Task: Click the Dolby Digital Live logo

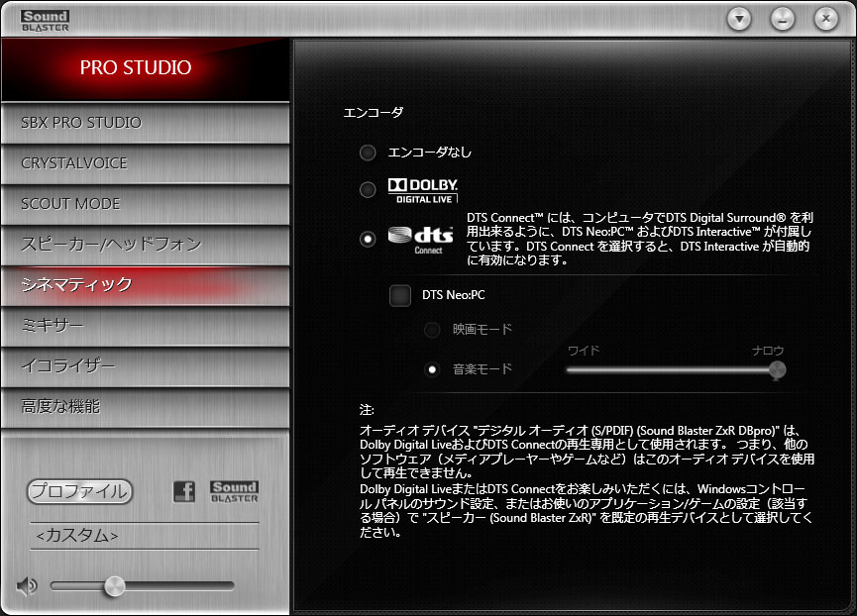Action: point(423,190)
